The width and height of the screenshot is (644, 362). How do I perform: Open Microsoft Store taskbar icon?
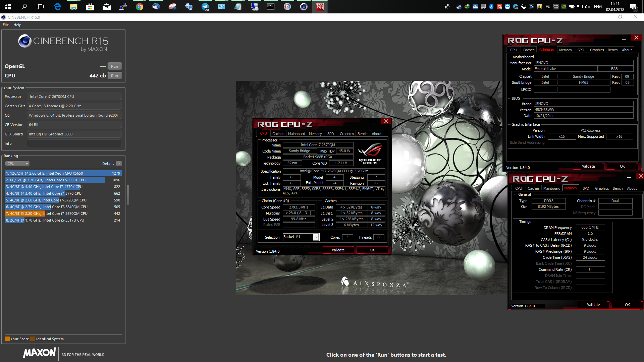(90, 7)
